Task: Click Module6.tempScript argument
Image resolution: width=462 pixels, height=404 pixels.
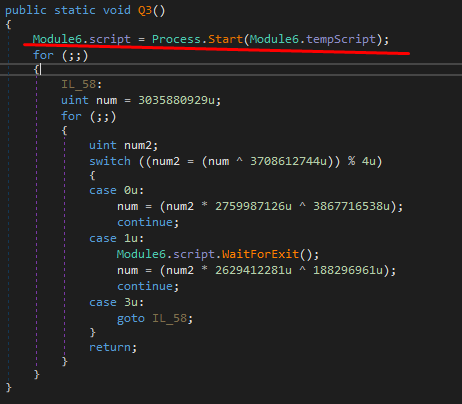Action: tap(313, 39)
